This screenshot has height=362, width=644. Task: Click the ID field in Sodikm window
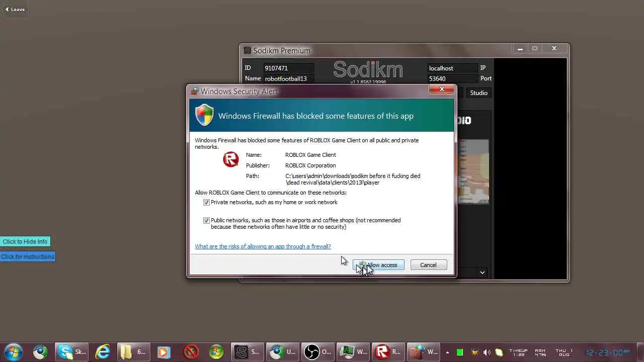289,68
